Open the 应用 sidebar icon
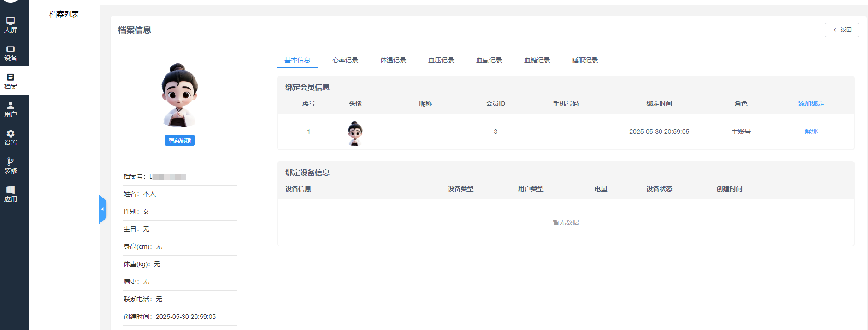 [x=11, y=194]
